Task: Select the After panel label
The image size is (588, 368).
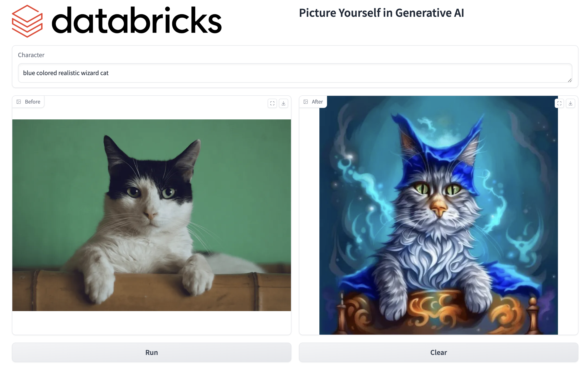Action: coord(317,102)
